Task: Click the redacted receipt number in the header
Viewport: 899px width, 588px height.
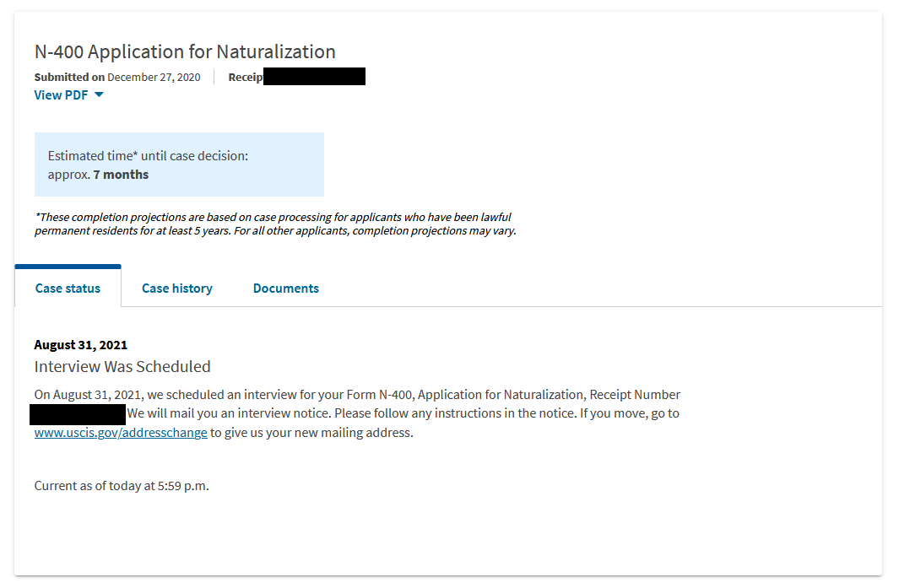Action: pyautogui.click(x=314, y=77)
